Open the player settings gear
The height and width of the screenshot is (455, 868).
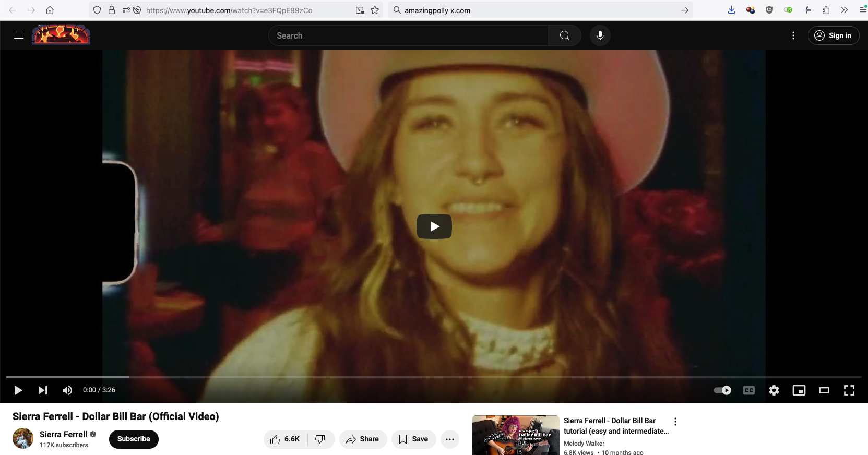[774, 390]
